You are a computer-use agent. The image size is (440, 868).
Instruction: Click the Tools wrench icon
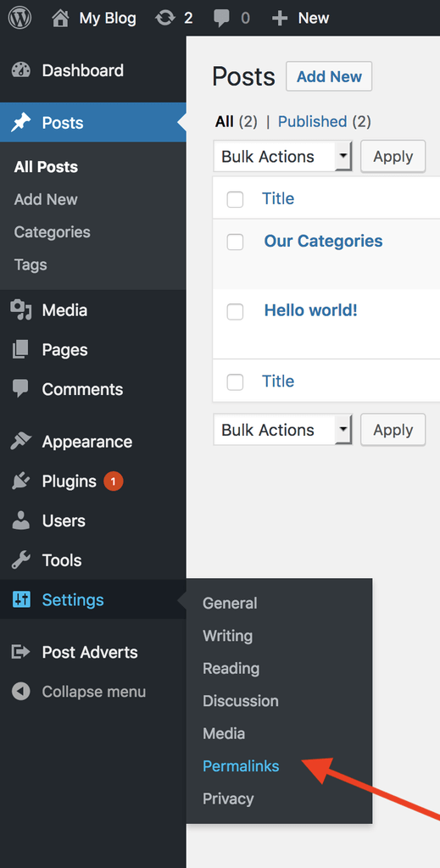point(21,560)
